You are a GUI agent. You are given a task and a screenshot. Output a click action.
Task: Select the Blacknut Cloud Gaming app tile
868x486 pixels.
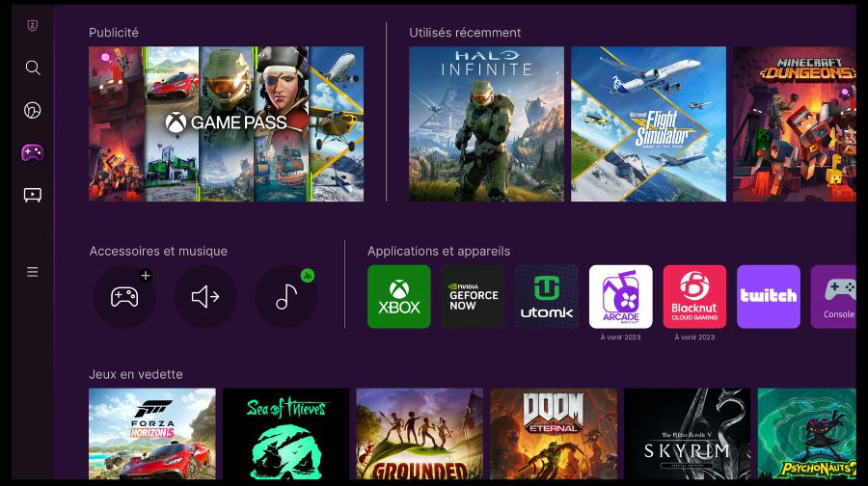[694, 297]
